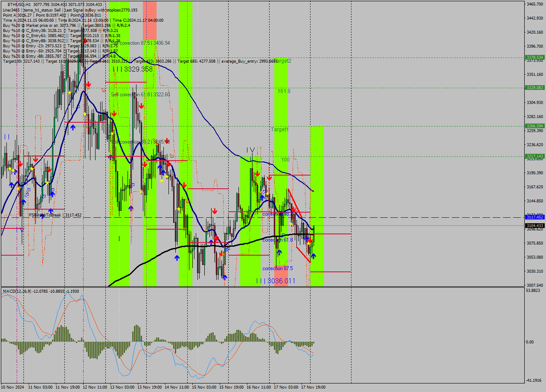Click the '14 Nov 11:00' time axis label
Viewport: 546px width, 392px height.
pyautogui.click(x=177, y=387)
